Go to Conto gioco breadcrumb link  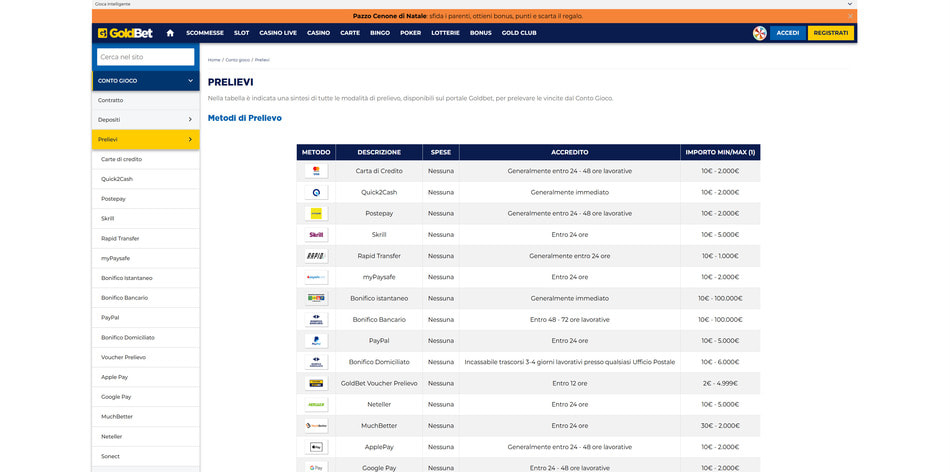[x=238, y=60]
